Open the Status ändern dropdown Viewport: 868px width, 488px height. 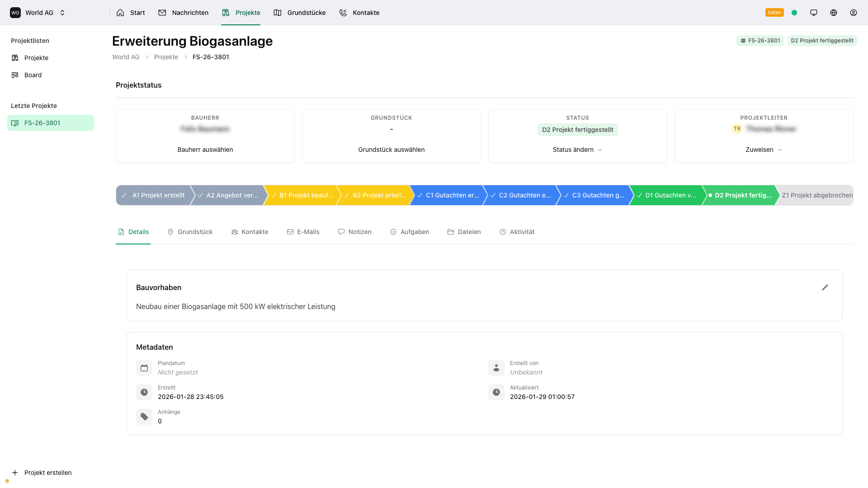[577, 150]
